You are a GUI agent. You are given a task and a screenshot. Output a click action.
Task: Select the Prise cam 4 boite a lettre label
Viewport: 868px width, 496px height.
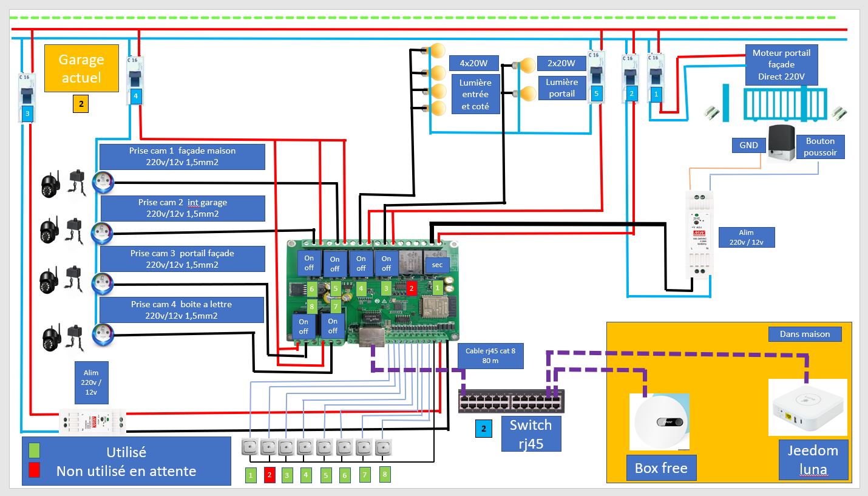click(x=181, y=310)
